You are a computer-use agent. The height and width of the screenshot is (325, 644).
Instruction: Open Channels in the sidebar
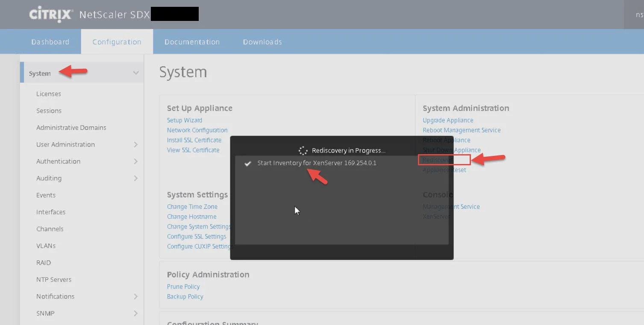coord(50,229)
